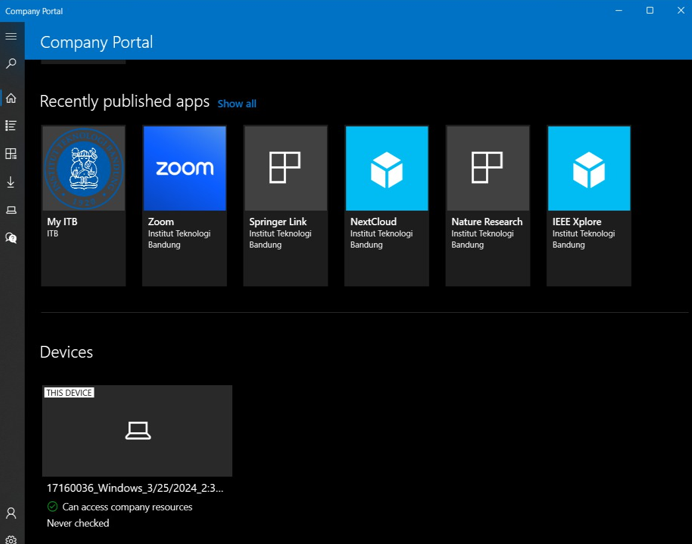Open the My ITB app tile

click(x=84, y=205)
